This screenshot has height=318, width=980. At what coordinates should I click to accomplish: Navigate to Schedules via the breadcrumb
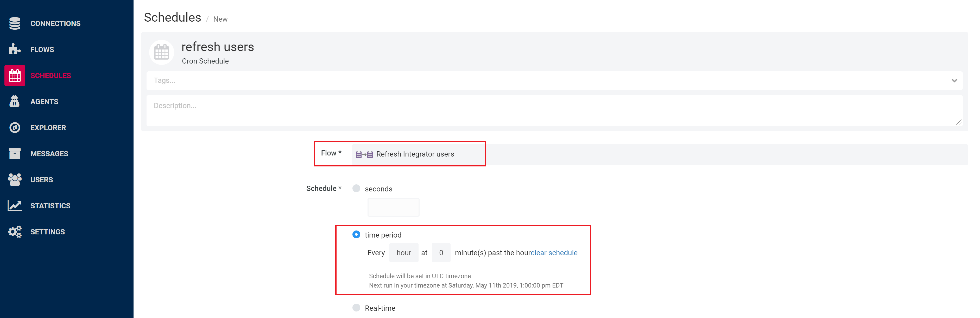coord(172,17)
